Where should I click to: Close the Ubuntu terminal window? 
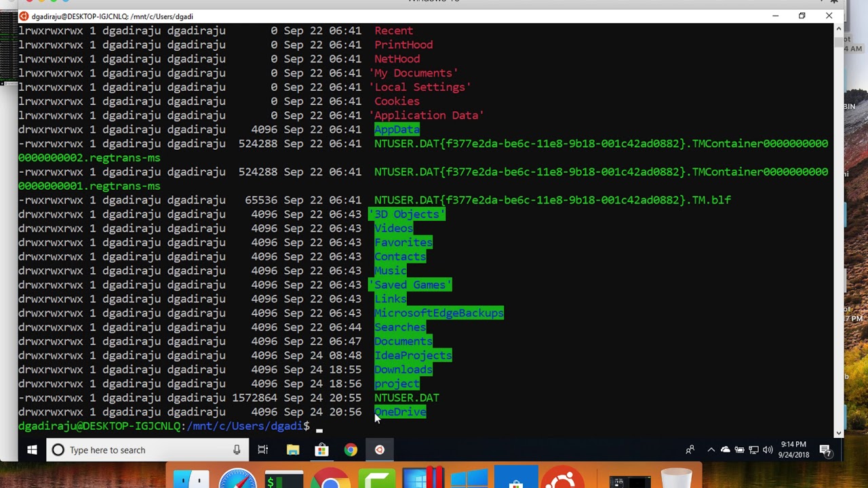coord(829,16)
